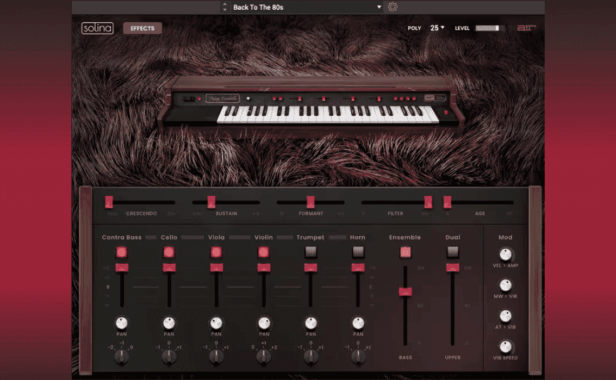The image size is (616, 380).
Task: Click the Sustain slider handle
Action: [x=211, y=202]
